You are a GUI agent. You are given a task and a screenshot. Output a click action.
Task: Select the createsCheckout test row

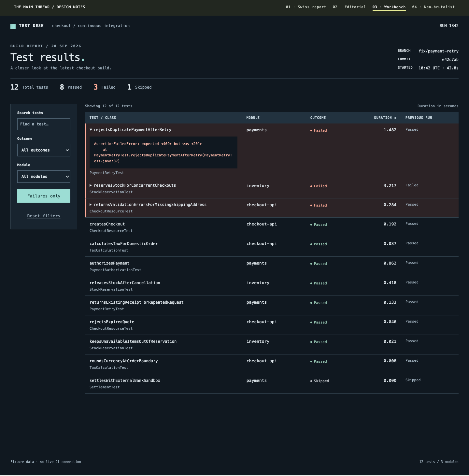click(272, 227)
